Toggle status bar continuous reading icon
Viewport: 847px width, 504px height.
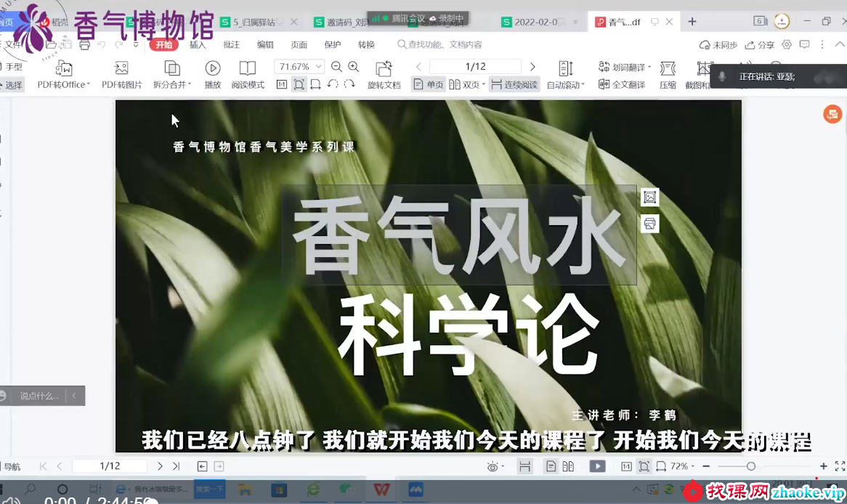click(x=524, y=466)
